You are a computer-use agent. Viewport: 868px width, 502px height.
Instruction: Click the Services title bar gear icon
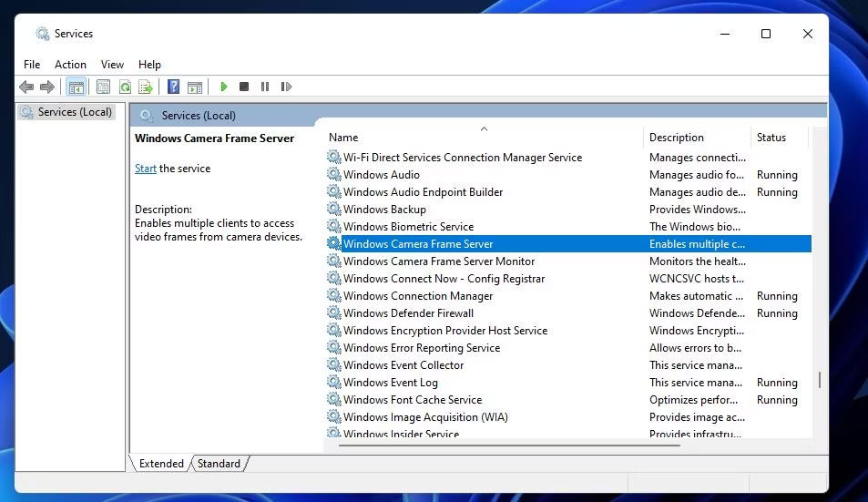[x=42, y=34]
